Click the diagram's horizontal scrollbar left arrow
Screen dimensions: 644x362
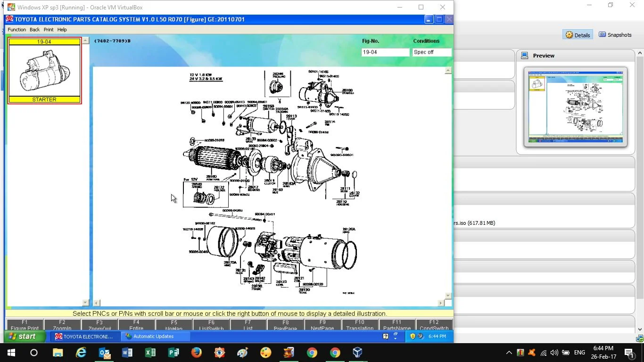96,303
